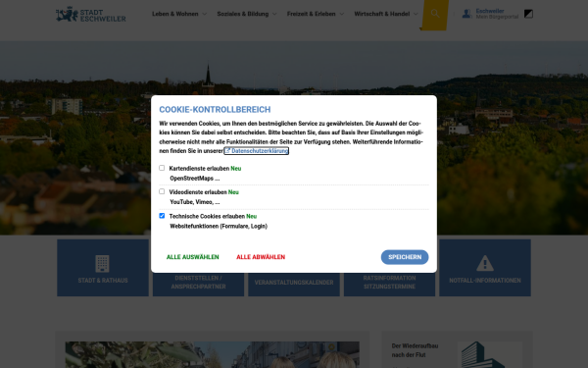Expand chevron next to Leben & Wohnen

click(x=205, y=14)
